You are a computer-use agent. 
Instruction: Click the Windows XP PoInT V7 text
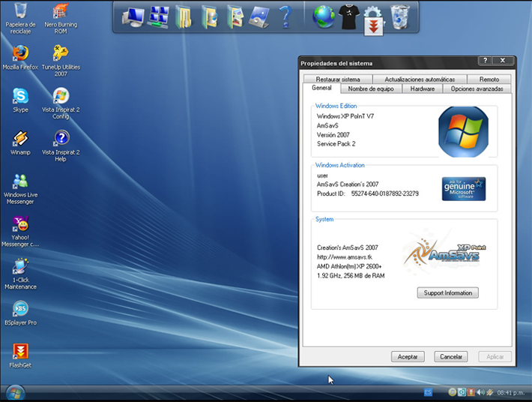tap(345, 116)
